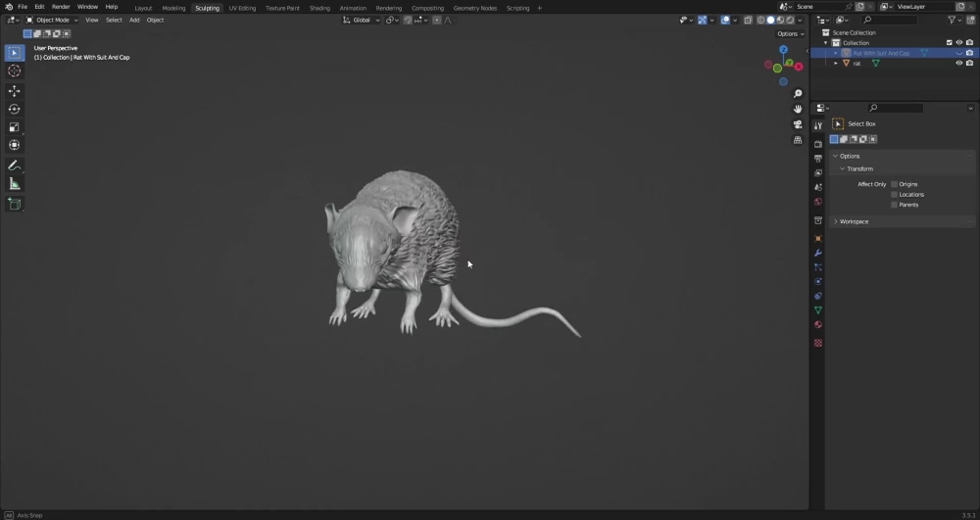
Task: Open the outliner filter dropdown
Action: 955,20
